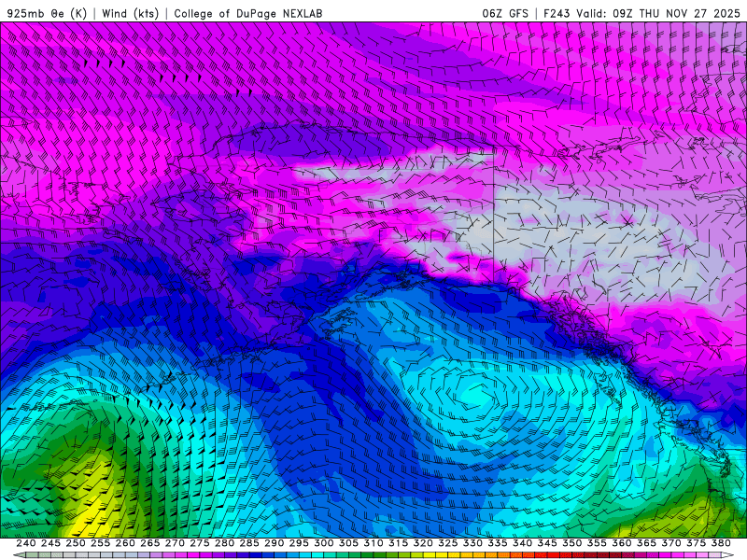Image resolution: width=747 pixels, height=560 pixels.
Task: Click the '925mb θe (K)' title text
Action: pyautogui.click(x=48, y=13)
